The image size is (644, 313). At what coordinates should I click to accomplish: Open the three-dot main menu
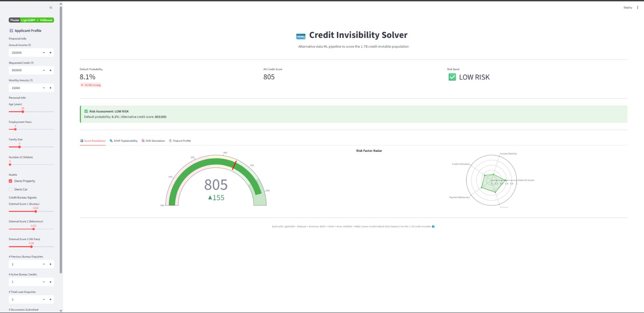click(638, 8)
